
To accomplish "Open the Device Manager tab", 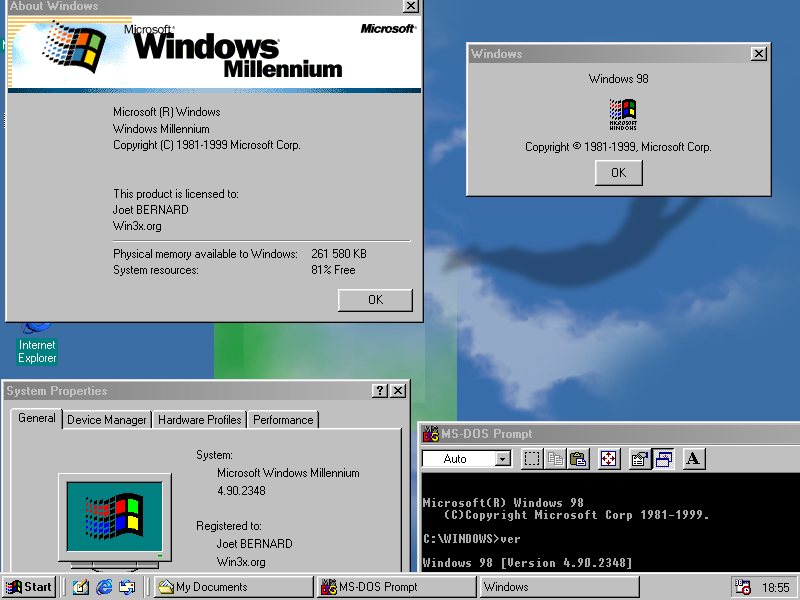I will click(107, 420).
